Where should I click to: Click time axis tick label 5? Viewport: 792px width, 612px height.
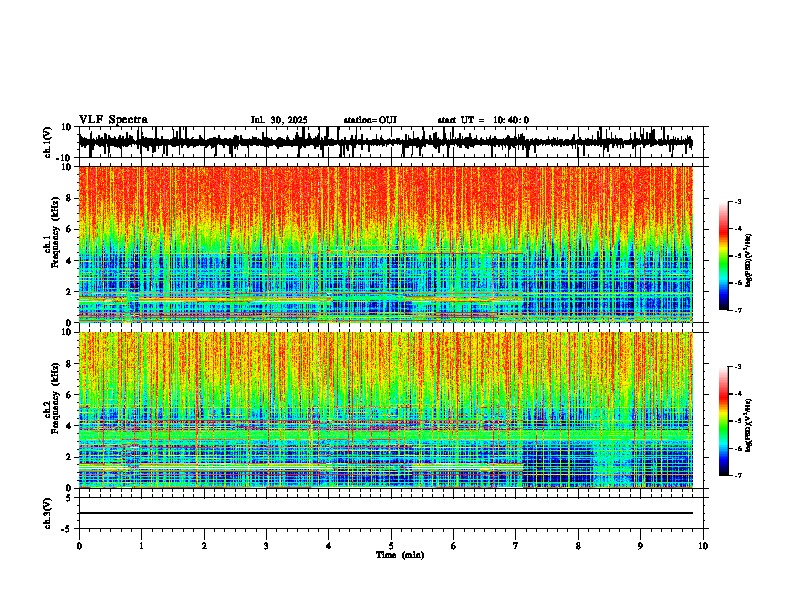click(x=391, y=546)
